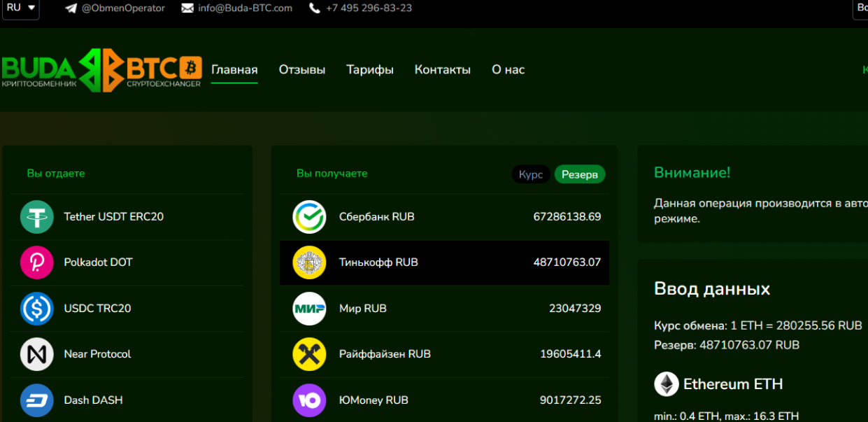Select the Тинькофф RUB row
Image resolution: width=868 pixels, height=422 pixels.
445,262
